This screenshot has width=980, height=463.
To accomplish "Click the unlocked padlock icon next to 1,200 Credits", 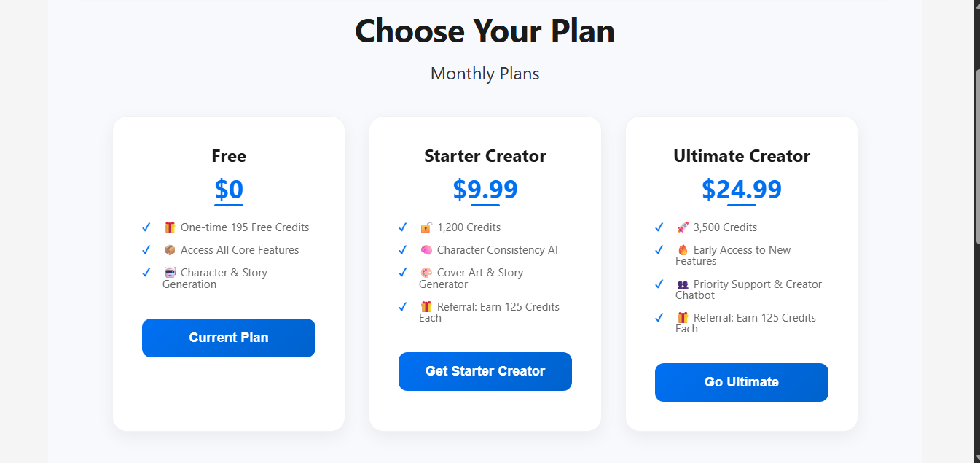I will point(426,227).
